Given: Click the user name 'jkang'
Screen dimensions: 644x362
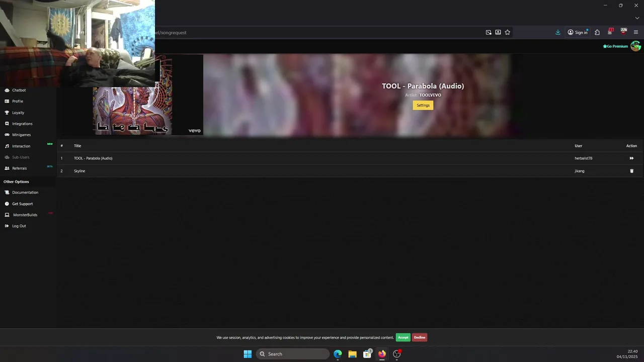Looking at the screenshot, I should [x=580, y=171].
